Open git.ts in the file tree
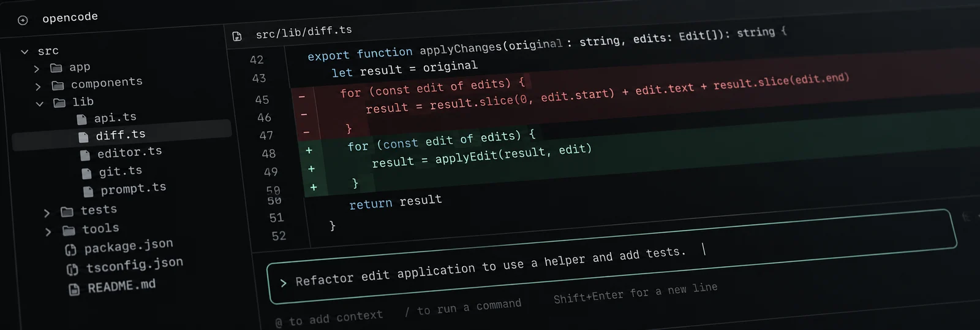The image size is (980, 330). coord(120,171)
